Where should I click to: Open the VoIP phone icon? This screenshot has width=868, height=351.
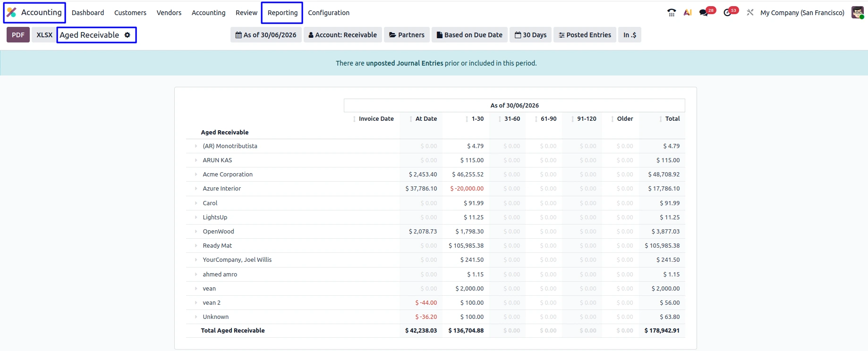(x=672, y=13)
